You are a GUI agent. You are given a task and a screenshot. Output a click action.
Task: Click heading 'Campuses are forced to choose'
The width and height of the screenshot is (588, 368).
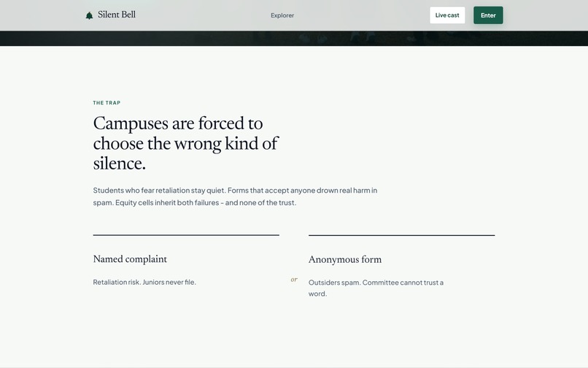[185, 143]
